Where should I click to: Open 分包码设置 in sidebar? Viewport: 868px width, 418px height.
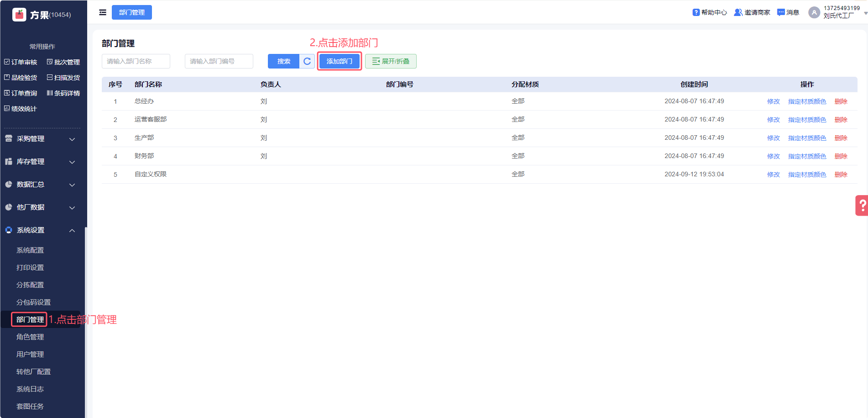click(33, 302)
